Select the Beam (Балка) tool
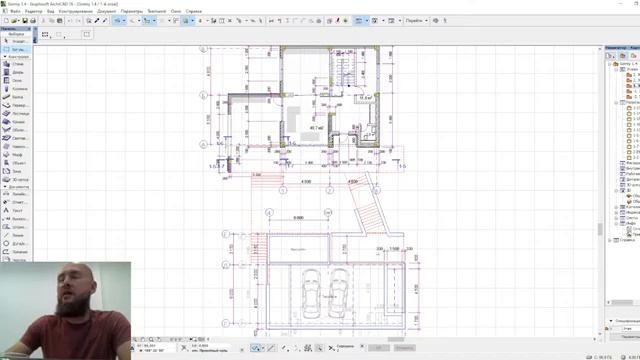 pos(16,97)
